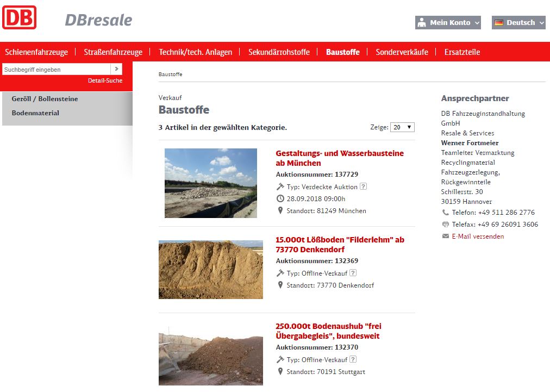Click Standort: 73770 Denkendorf text
The width and height of the screenshot is (550, 392).
330,285
